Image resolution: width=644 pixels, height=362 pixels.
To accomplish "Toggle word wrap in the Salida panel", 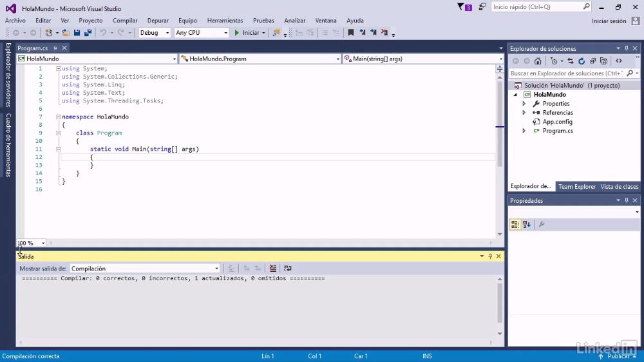I will [x=287, y=269].
